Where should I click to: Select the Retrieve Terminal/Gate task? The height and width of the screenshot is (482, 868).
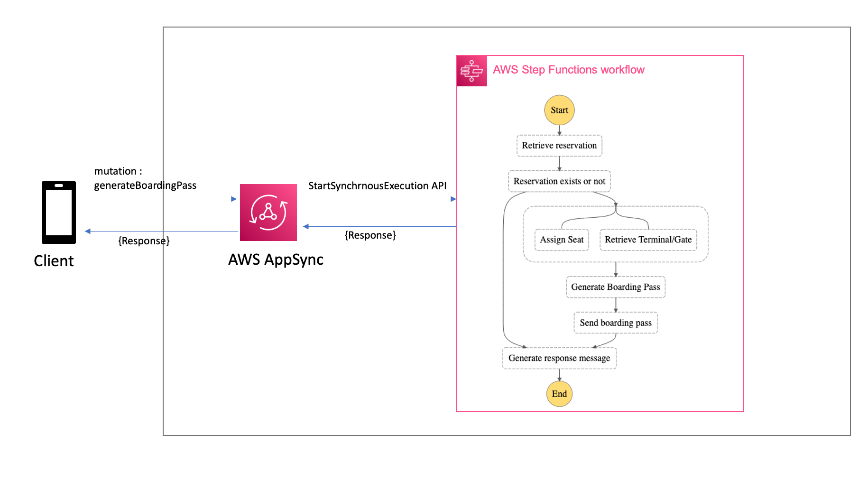648,240
